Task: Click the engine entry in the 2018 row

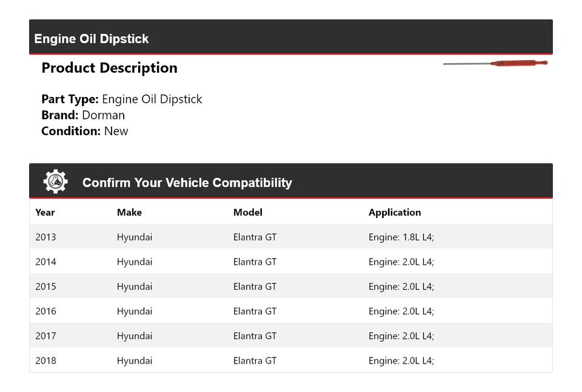Action: [x=401, y=360]
